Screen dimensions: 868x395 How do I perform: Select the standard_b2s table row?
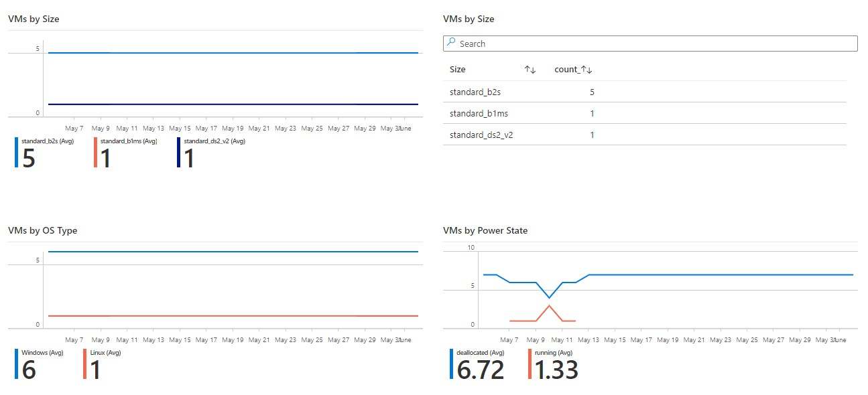pos(644,92)
